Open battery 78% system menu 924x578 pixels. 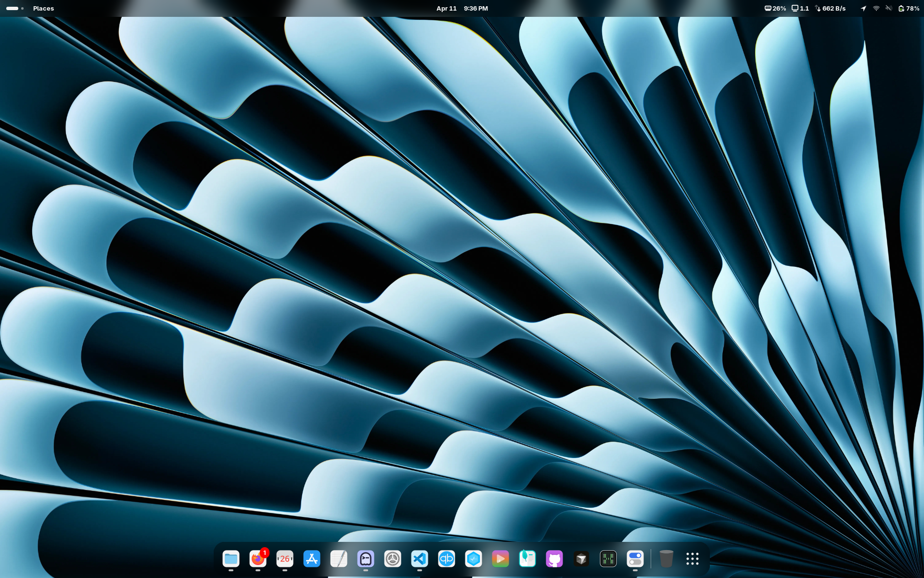pos(909,8)
